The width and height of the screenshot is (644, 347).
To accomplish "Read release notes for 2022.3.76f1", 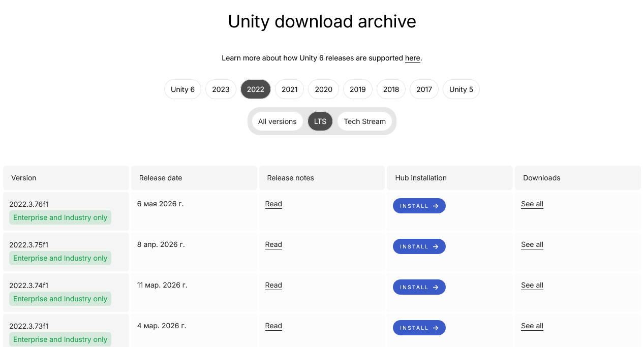I will pyautogui.click(x=273, y=204).
